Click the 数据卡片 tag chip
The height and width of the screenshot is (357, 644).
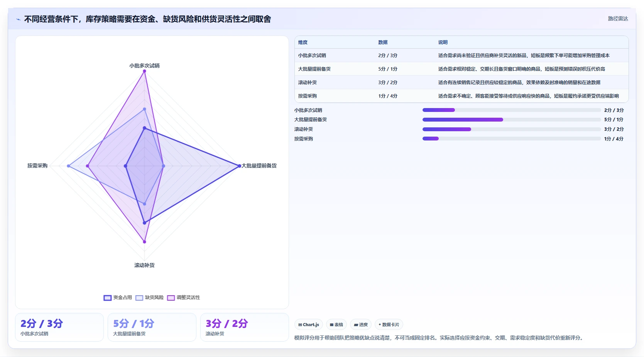(x=389, y=325)
